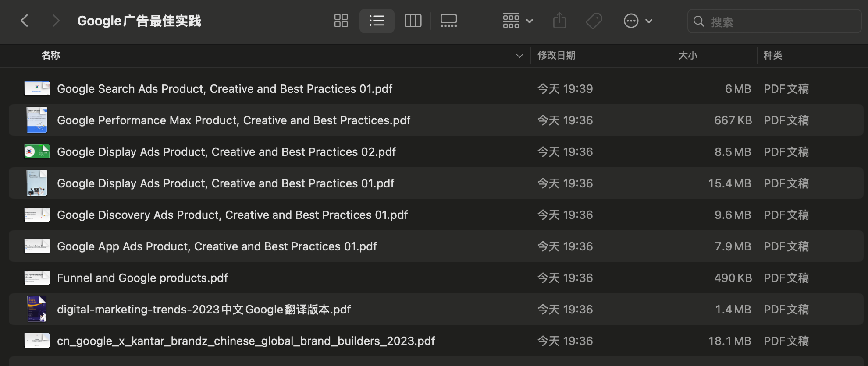This screenshot has width=868, height=366.
Task: Switch to gallery view
Action: pyautogui.click(x=448, y=21)
